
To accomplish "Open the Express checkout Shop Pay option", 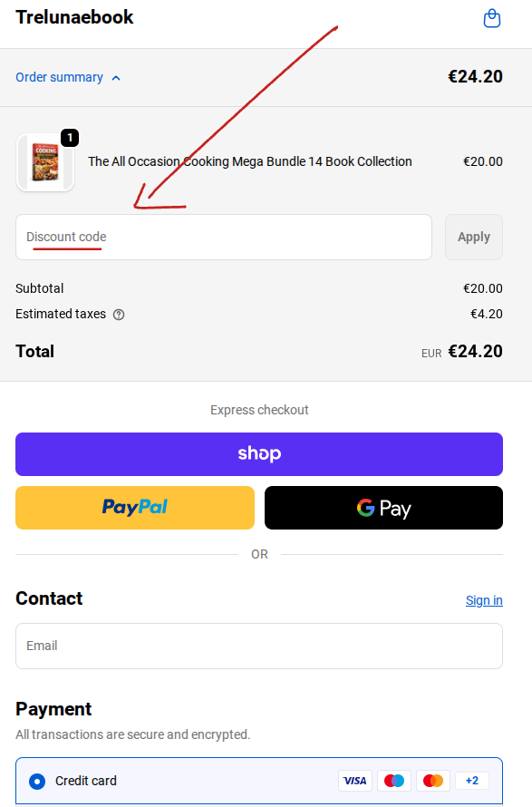I will pyautogui.click(x=259, y=453).
